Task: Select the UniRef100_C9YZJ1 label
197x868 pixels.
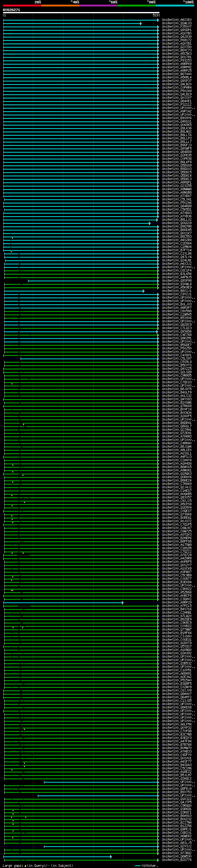Action: pyautogui.click(x=177, y=294)
